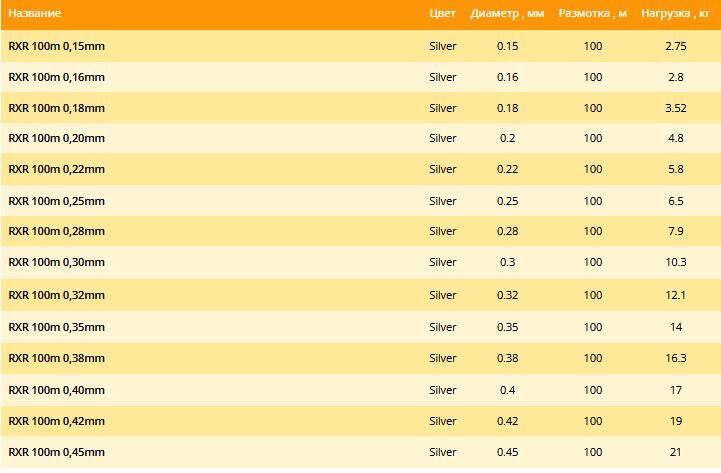Viewport: 721px width, 473px height.
Task: Select the RXR 100m 0,16mm row name
Action: point(57,77)
